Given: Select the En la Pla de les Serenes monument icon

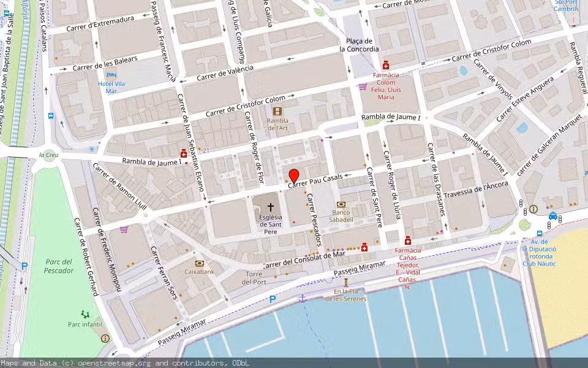Looking at the screenshot, I should point(345,282).
